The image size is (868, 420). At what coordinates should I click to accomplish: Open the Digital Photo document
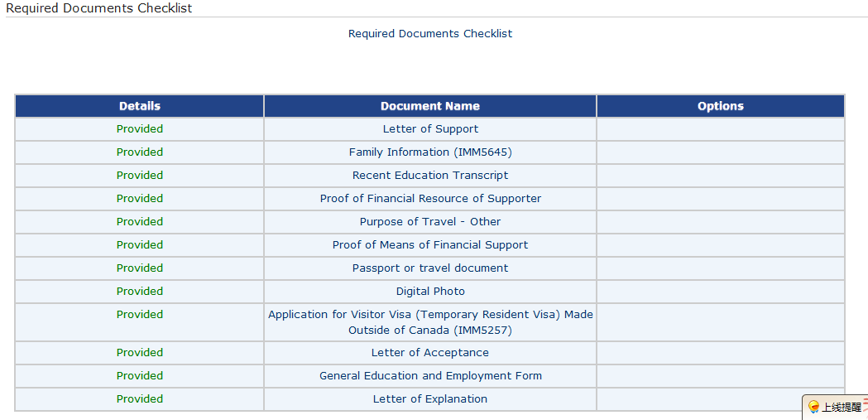430,292
